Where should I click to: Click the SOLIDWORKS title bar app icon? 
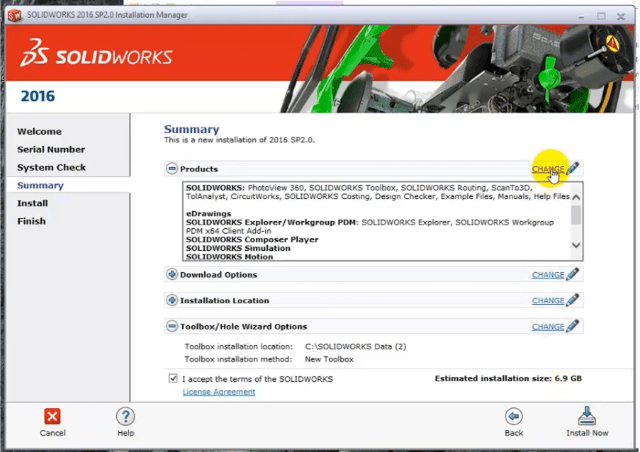tap(14, 16)
